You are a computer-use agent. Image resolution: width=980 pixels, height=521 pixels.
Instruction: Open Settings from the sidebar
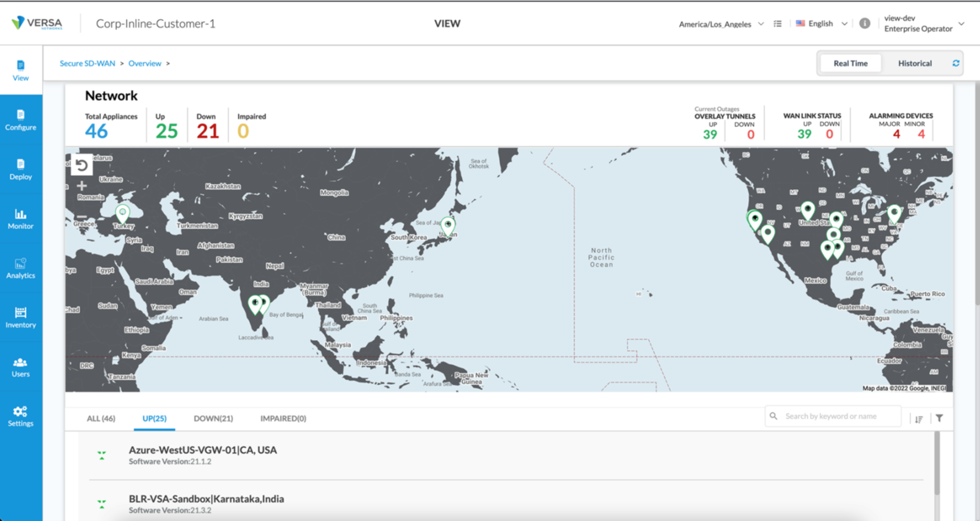pos(21,416)
